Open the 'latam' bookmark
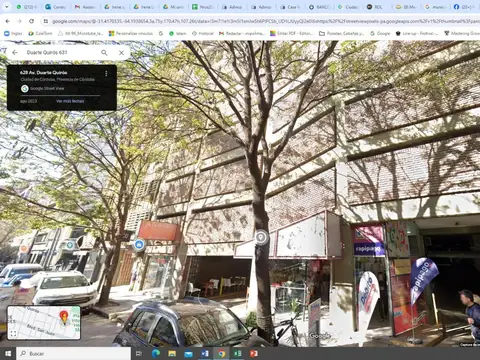 [x=177, y=33]
